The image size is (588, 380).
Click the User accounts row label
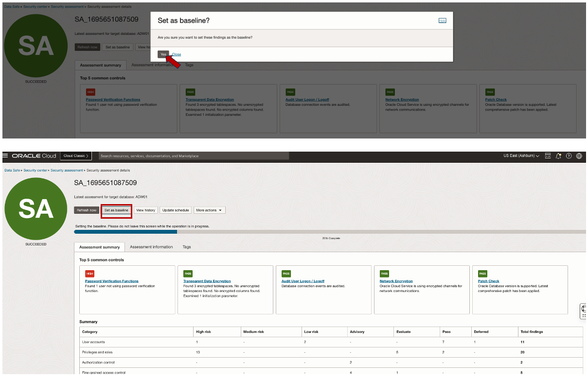[x=93, y=342]
